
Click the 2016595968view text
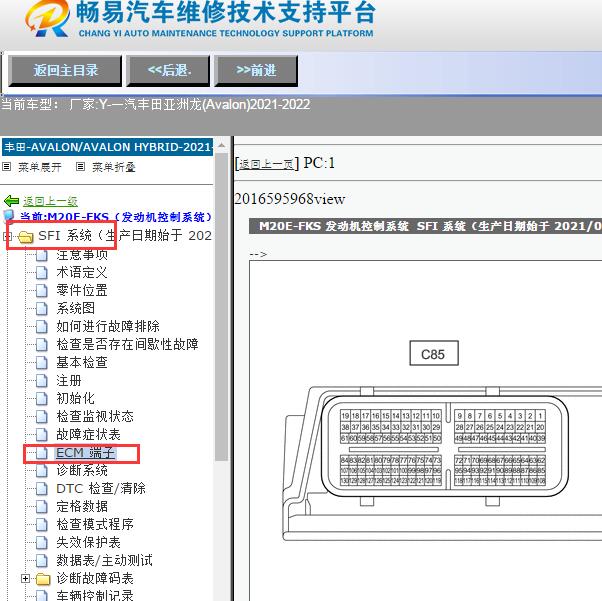[289, 199]
